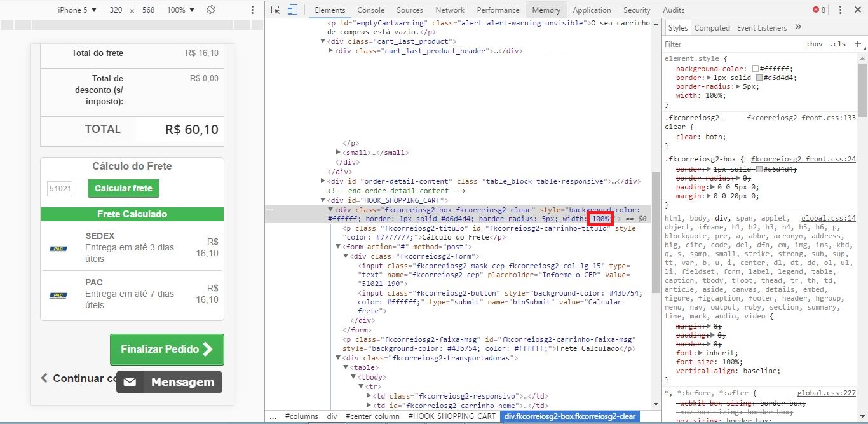
Task: Select the Styles pane tab
Action: 678,28
